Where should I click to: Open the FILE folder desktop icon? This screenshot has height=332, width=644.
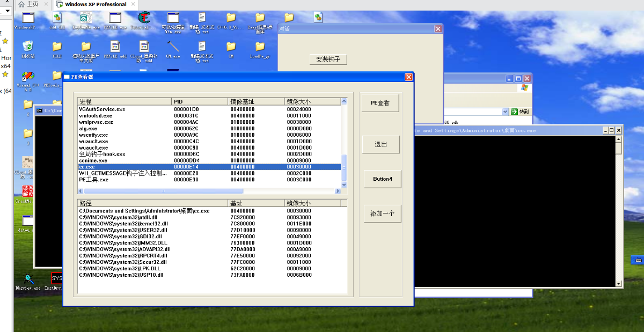click(x=57, y=49)
